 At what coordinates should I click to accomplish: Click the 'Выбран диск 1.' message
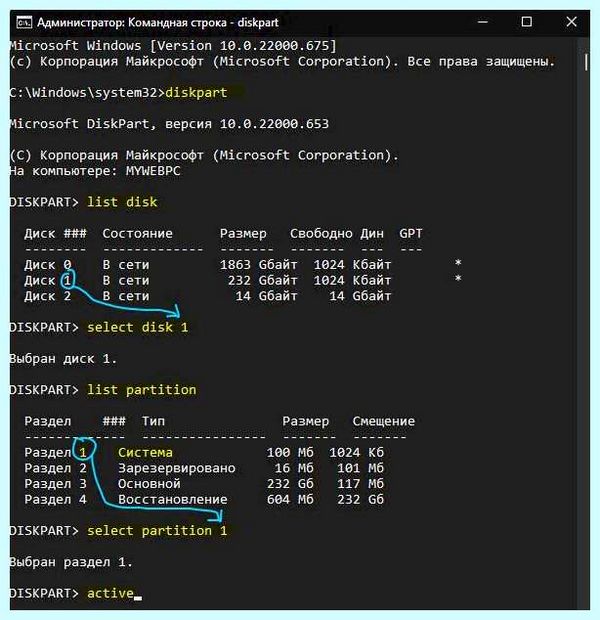coord(63,359)
